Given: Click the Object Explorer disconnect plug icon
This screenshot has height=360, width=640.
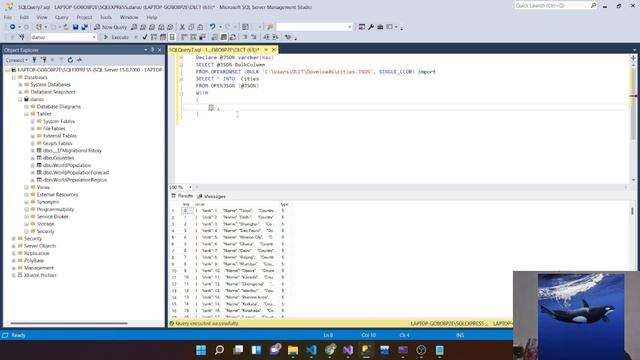Looking at the screenshot, I should [x=43, y=60].
